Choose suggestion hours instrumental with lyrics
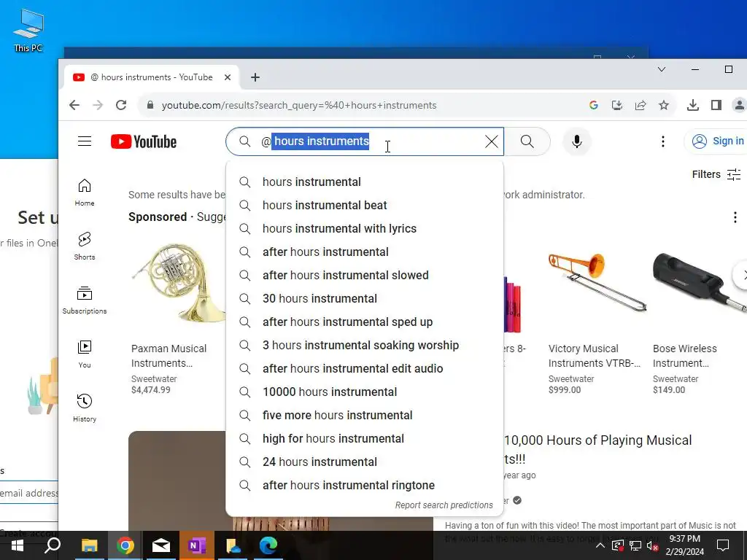 tap(365, 228)
